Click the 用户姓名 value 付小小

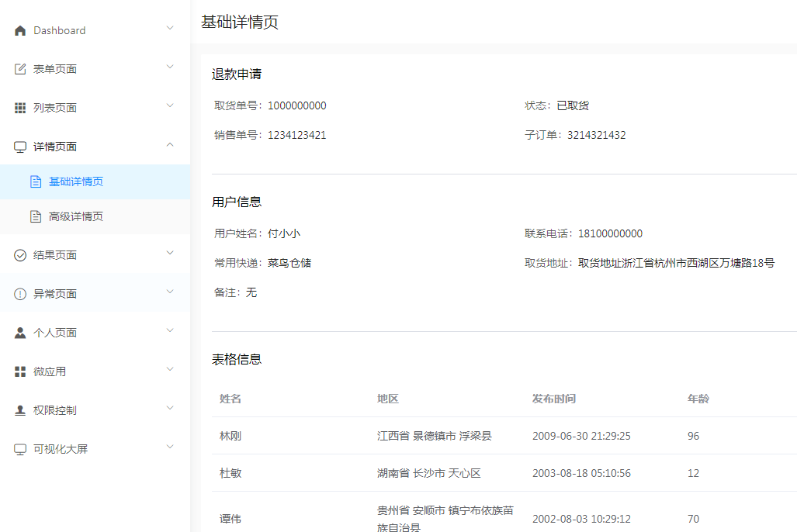point(283,233)
